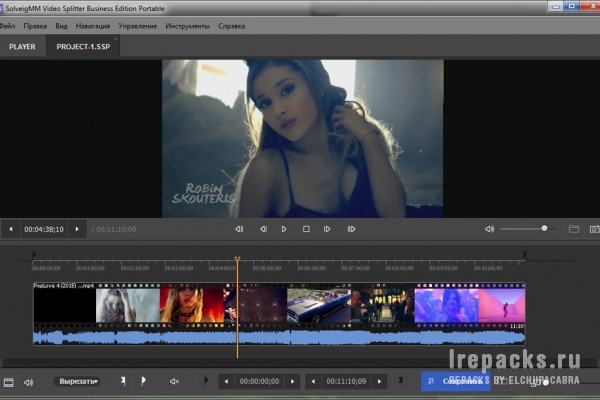Step one frame forward
The width and height of the screenshot is (600, 400).
click(327, 229)
